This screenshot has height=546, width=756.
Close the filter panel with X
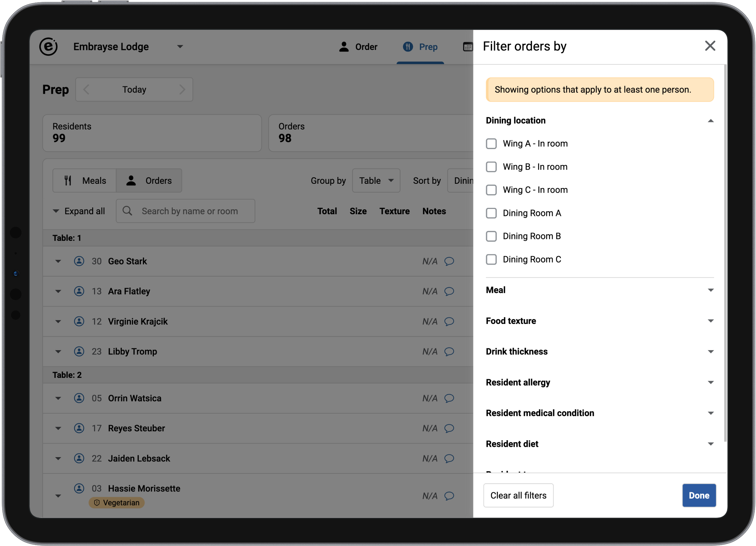point(710,46)
